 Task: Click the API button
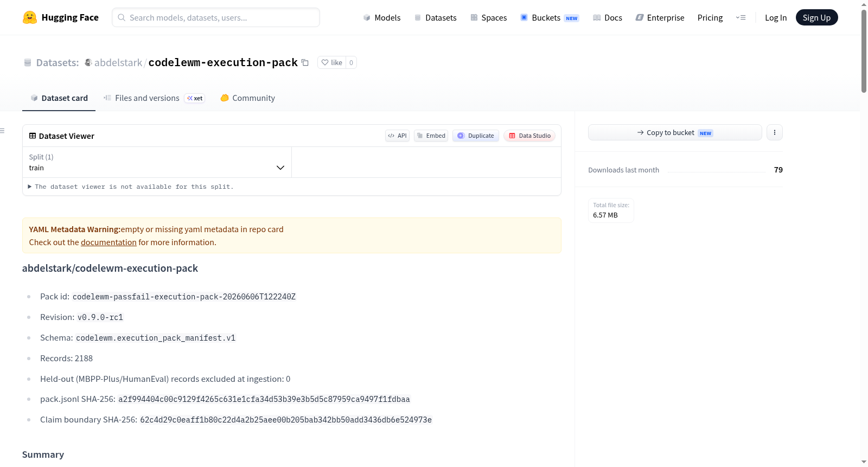click(x=397, y=136)
